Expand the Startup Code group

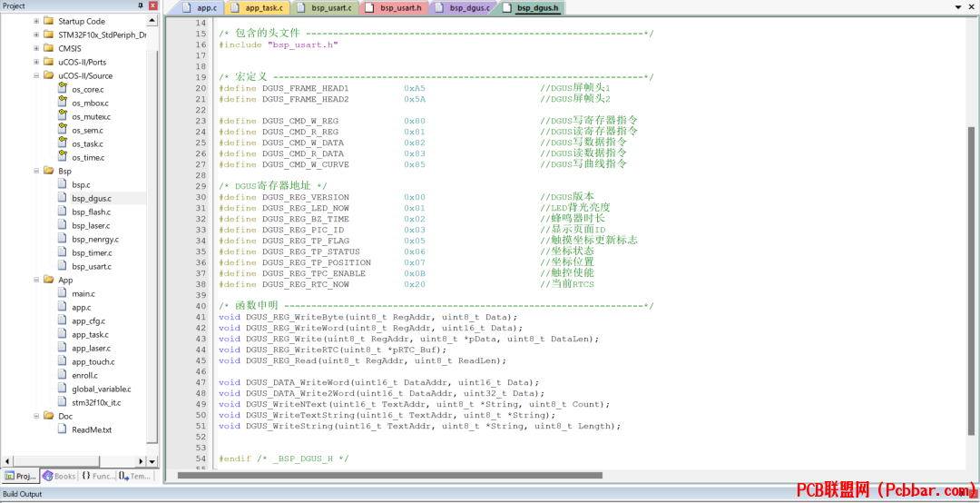[x=36, y=21]
